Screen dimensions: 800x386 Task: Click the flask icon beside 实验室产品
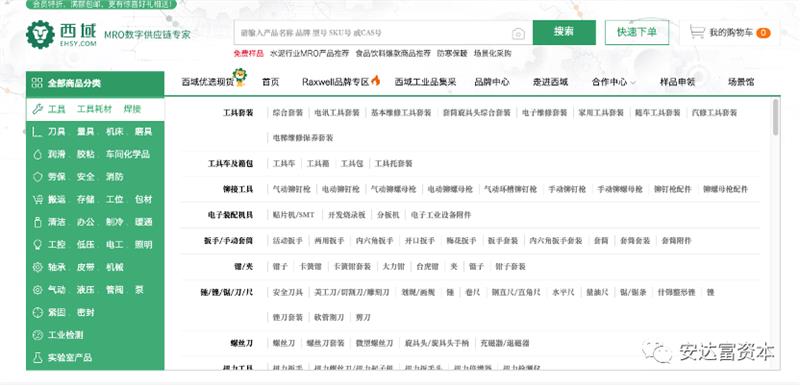pyautogui.click(x=37, y=357)
